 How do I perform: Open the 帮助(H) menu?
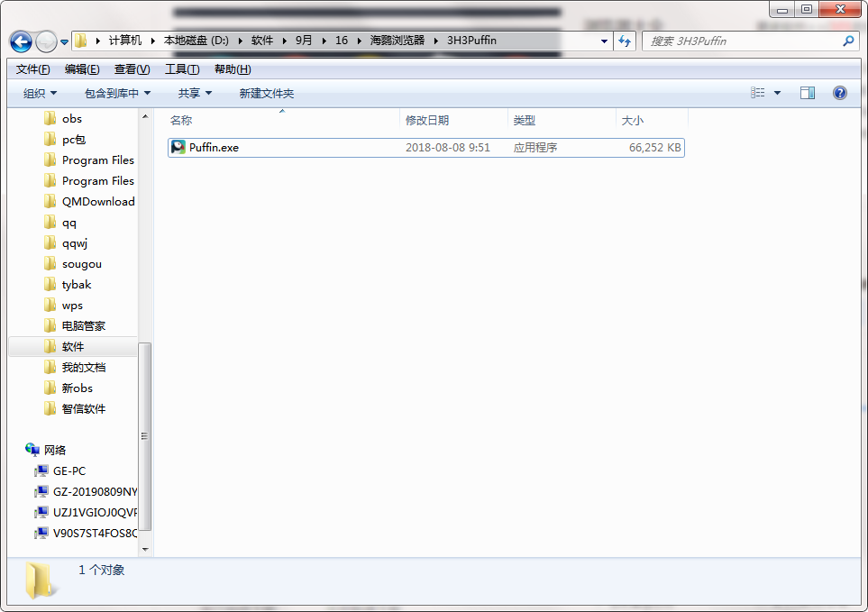pyautogui.click(x=233, y=69)
